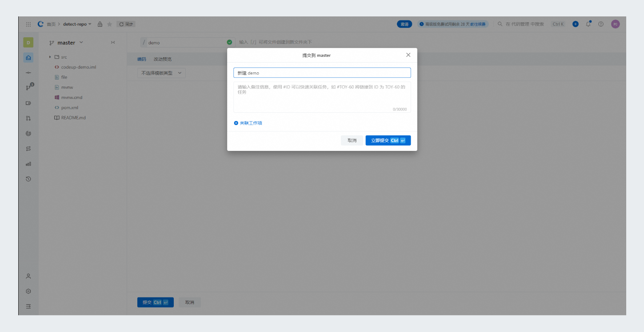Open the merge requests sidebar icon
644x332 pixels.
pyautogui.click(x=28, y=118)
